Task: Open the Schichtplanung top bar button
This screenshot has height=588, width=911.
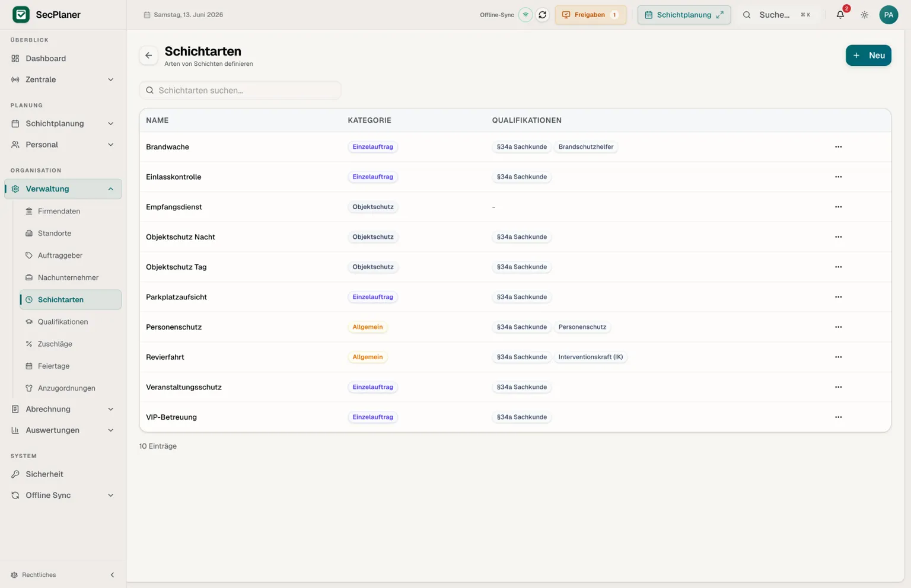Action: tap(684, 15)
